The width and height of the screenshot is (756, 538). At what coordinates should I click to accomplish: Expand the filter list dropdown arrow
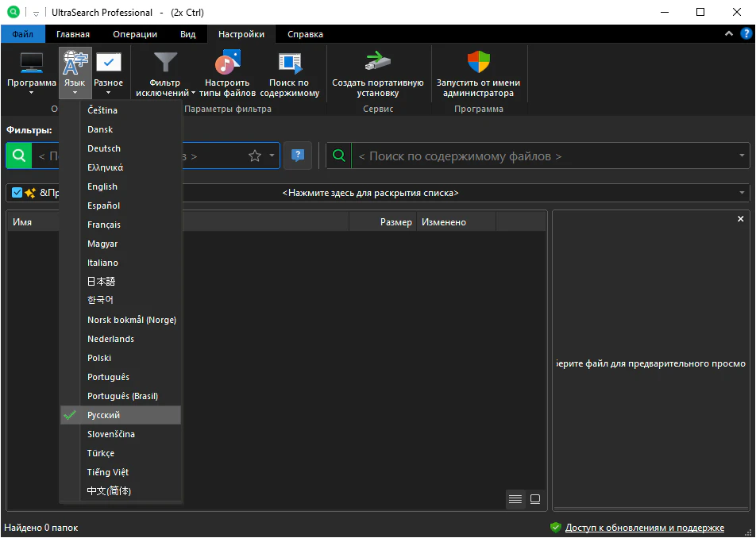(742, 193)
